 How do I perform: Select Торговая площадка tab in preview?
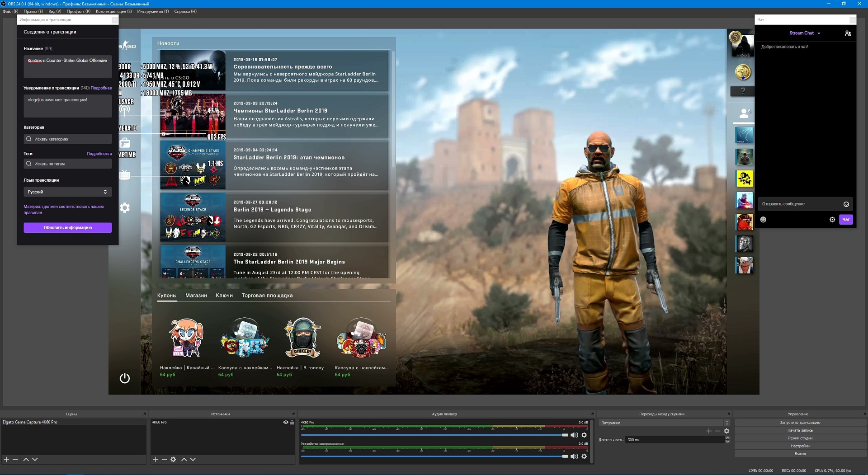tap(267, 296)
